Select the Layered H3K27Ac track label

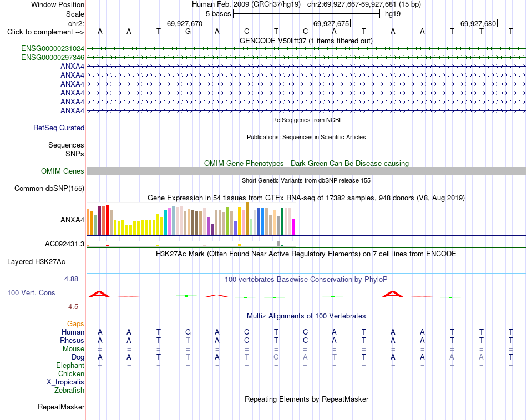tap(36, 262)
